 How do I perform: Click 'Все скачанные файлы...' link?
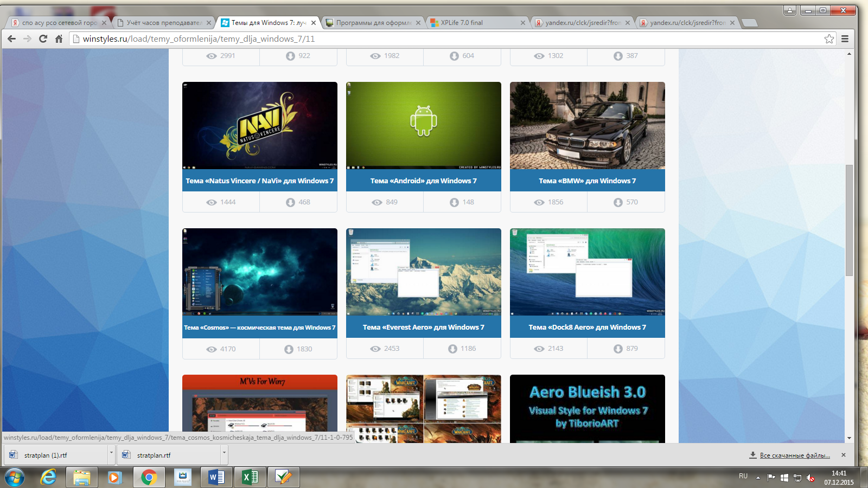pos(795,455)
